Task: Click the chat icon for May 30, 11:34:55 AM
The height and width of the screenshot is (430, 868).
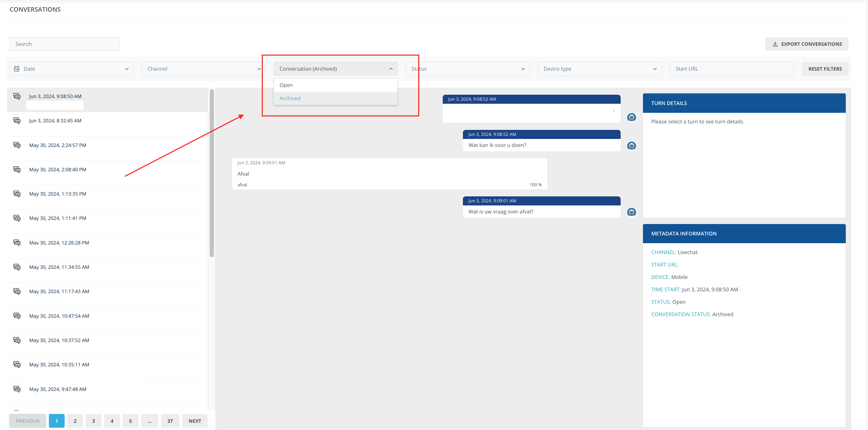Action: pyautogui.click(x=17, y=267)
